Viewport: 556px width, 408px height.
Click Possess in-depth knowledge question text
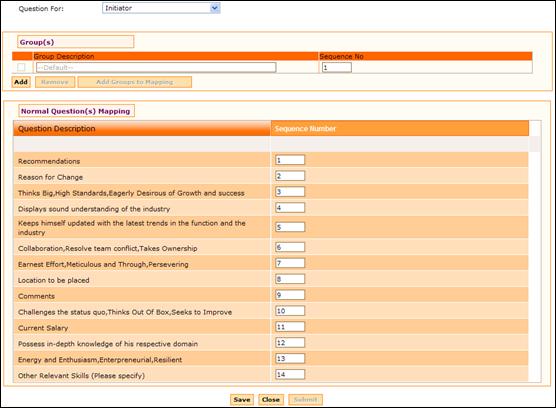tap(108, 344)
